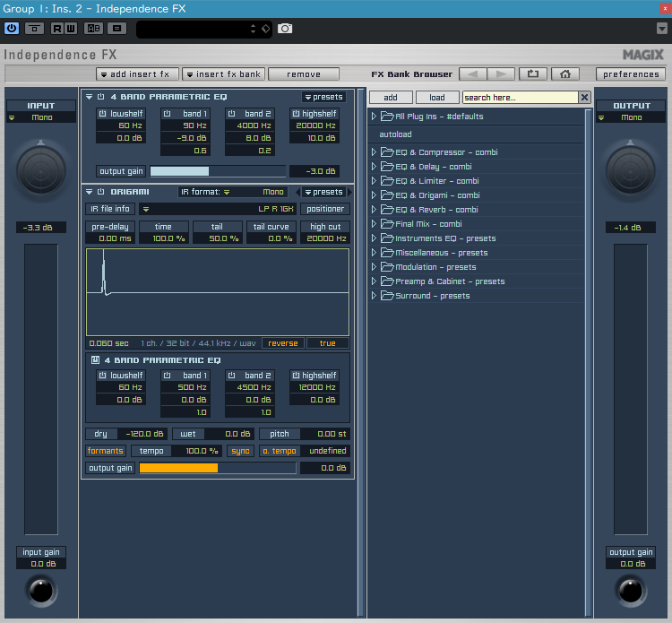Open the top-right functions dropdown arrow
Screen dimensions: 672x623
click(662, 29)
